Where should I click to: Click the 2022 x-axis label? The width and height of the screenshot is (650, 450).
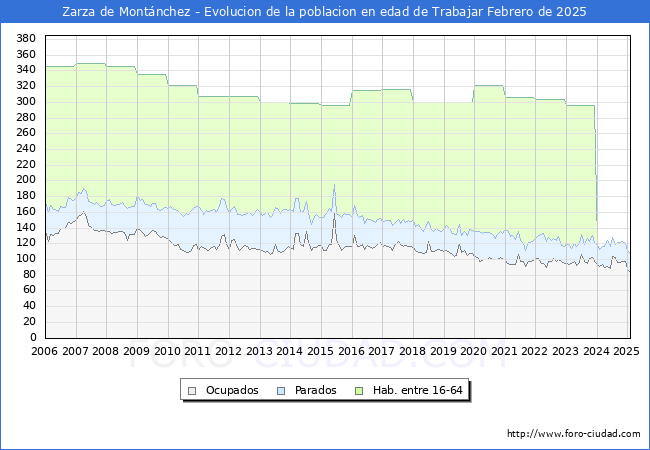click(535, 351)
